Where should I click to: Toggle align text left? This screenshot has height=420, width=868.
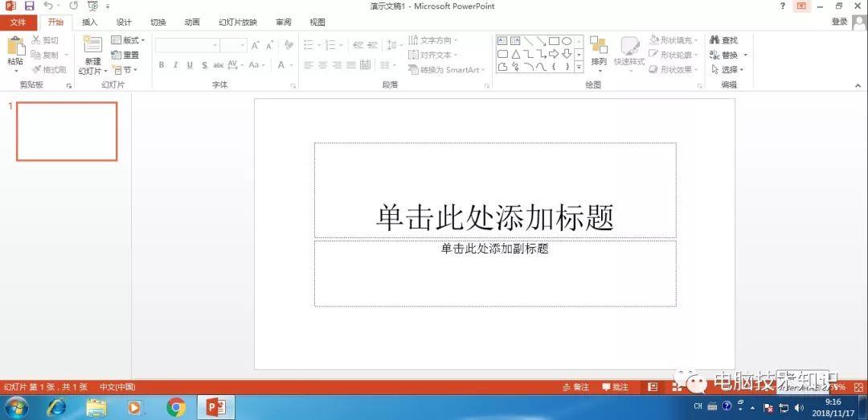[309, 65]
